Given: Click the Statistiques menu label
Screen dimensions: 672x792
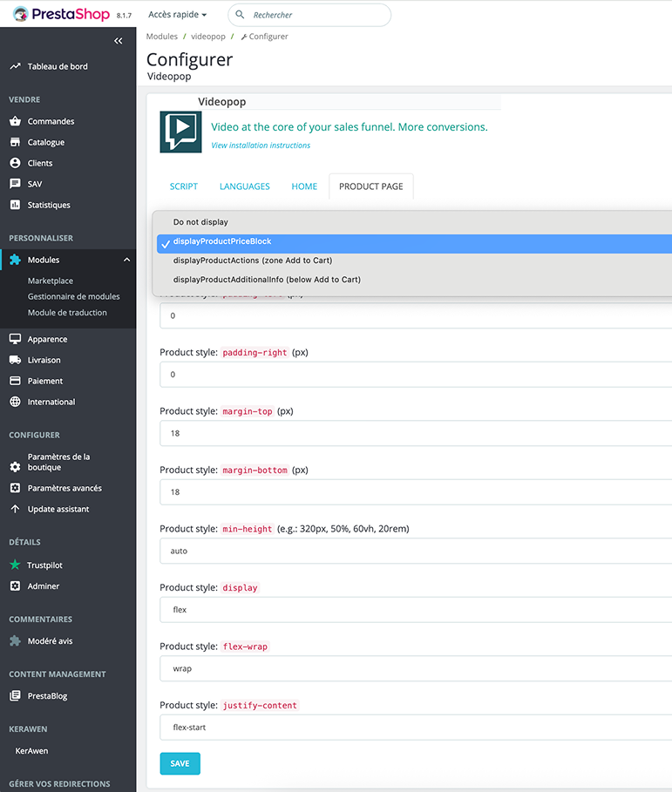Looking at the screenshot, I should coord(49,205).
